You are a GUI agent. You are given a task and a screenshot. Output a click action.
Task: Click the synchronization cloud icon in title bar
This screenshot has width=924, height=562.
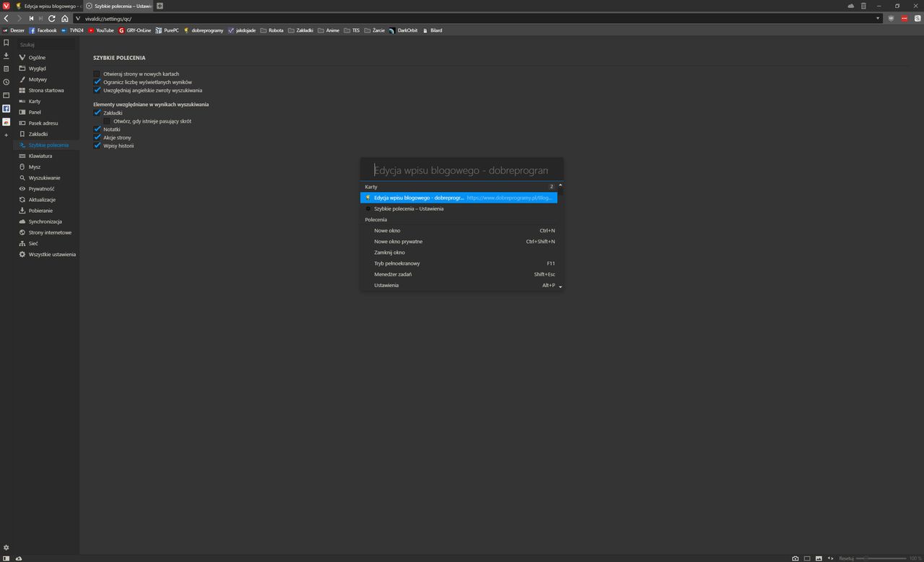click(x=851, y=6)
